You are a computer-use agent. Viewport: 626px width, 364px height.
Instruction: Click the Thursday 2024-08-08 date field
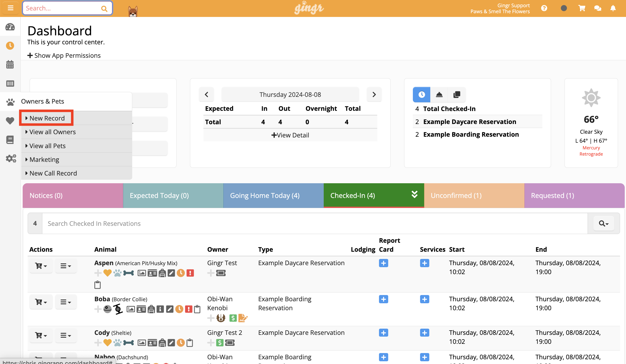290,94
